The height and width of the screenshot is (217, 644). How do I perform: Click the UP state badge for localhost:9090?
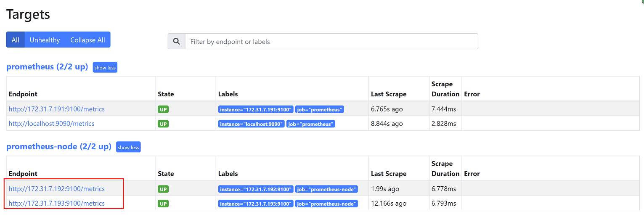[163, 124]
